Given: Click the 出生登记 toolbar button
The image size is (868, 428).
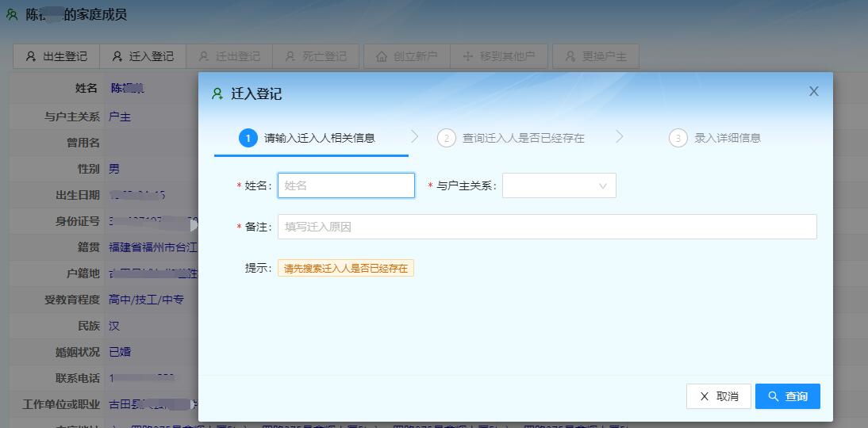Looking at the screenshot, I should coord(56,56).
